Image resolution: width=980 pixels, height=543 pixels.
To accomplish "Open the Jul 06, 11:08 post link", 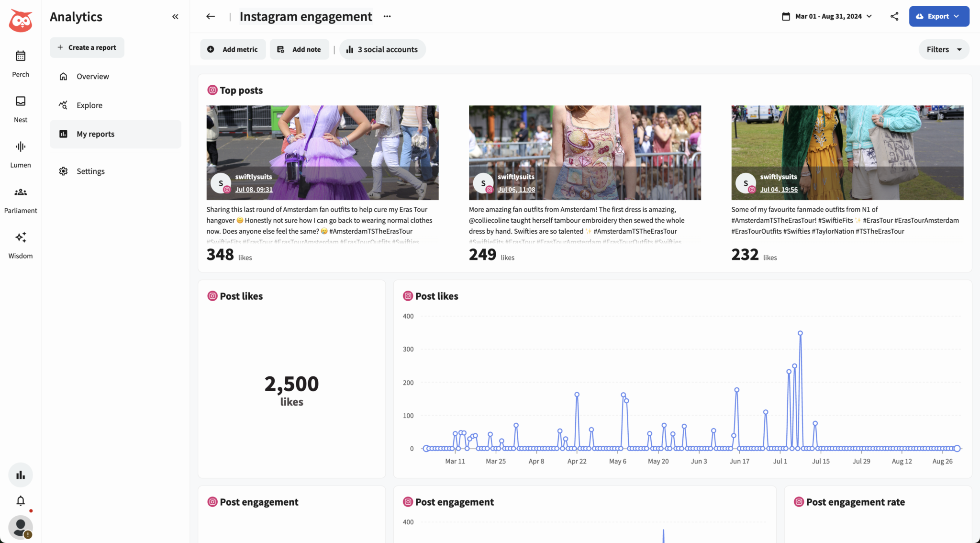I will tap(516, 190).
